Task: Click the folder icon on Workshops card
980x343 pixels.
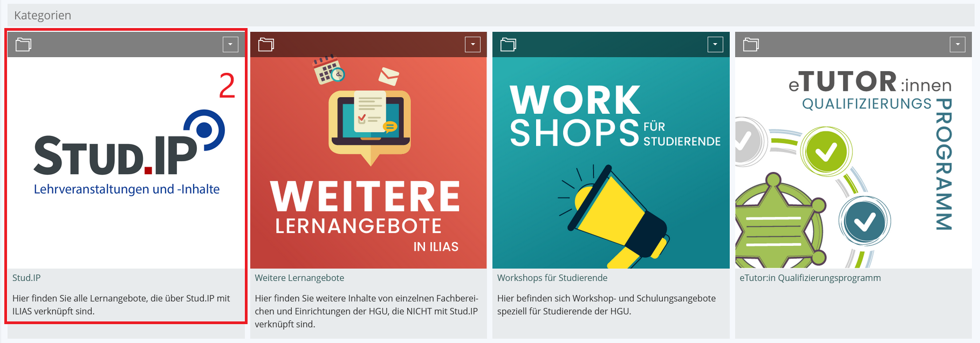Action: tap(508, 44)
